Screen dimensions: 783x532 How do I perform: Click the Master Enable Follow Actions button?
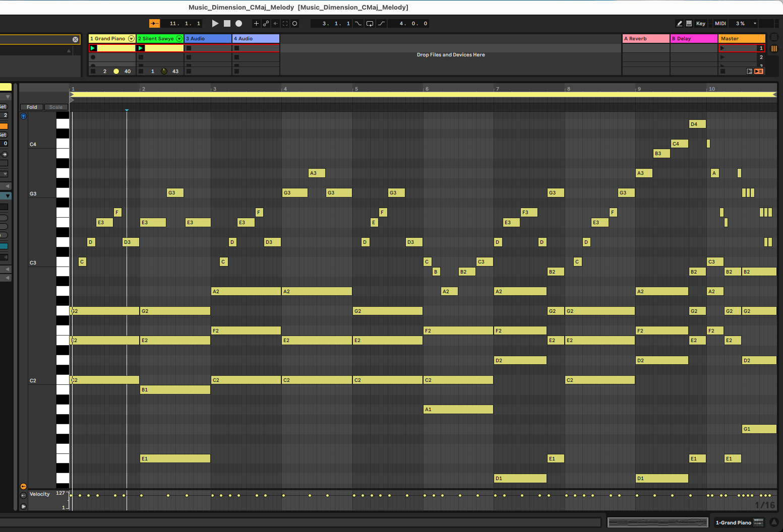point(749,71)
